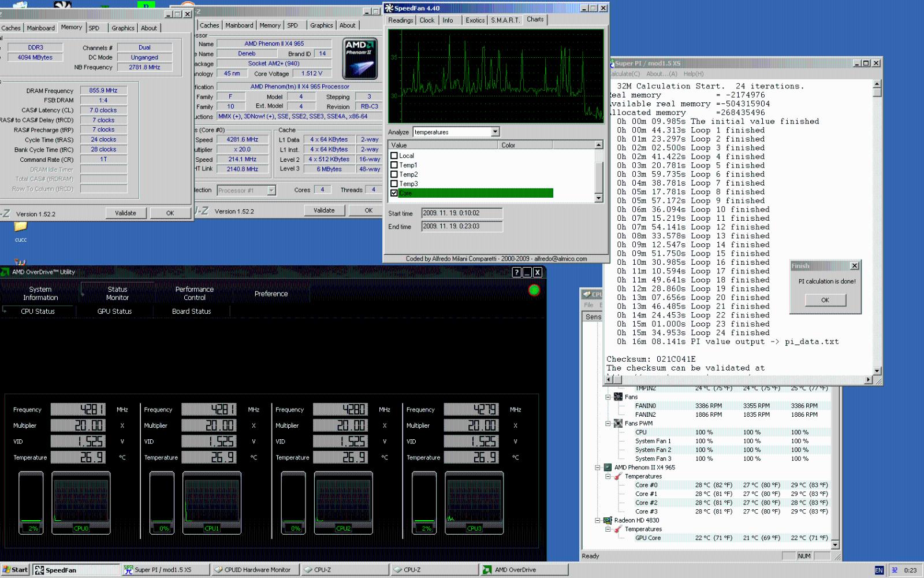Click the blue tray icon next to clock
The image size is (924, 578).
[x=895, y=570]
